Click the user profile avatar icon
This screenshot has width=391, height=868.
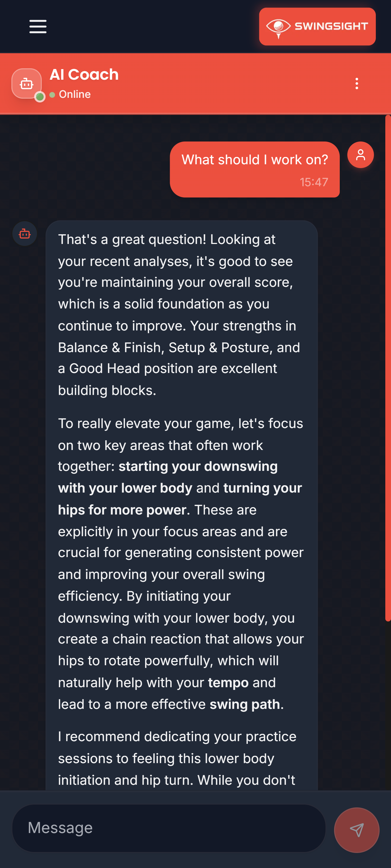pos(360,155)
